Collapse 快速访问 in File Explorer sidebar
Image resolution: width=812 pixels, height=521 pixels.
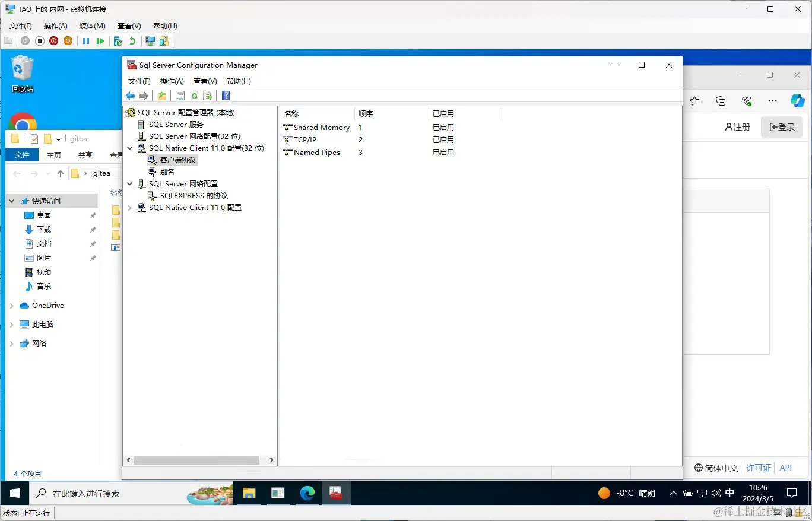pos(12,201)
